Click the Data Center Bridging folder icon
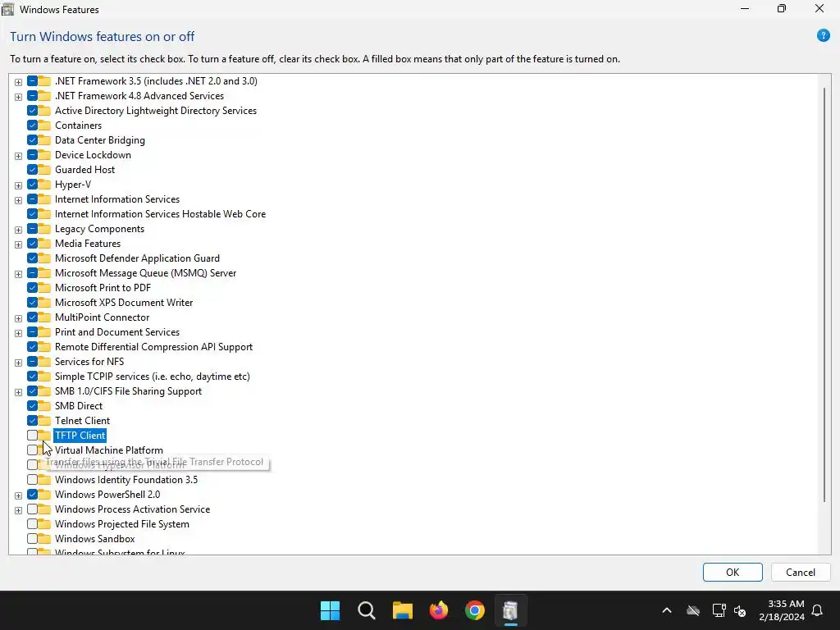Viewport: 840px width, 630px height. [44, 140]
